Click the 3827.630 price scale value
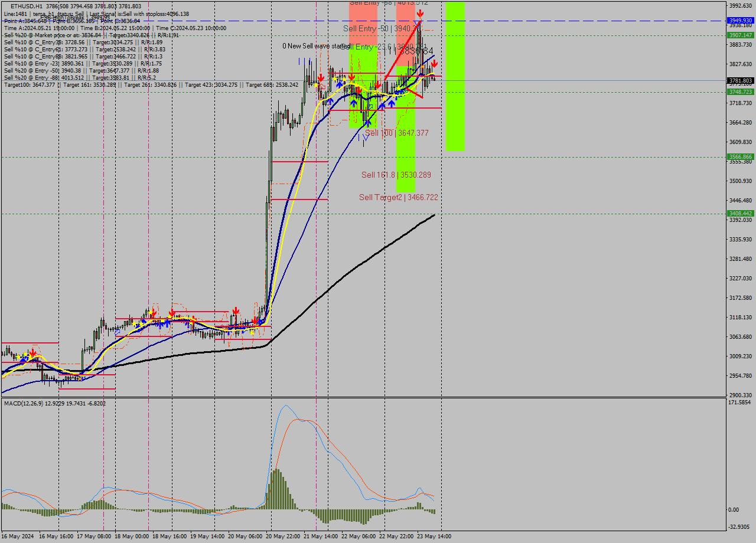 [740, 64]
